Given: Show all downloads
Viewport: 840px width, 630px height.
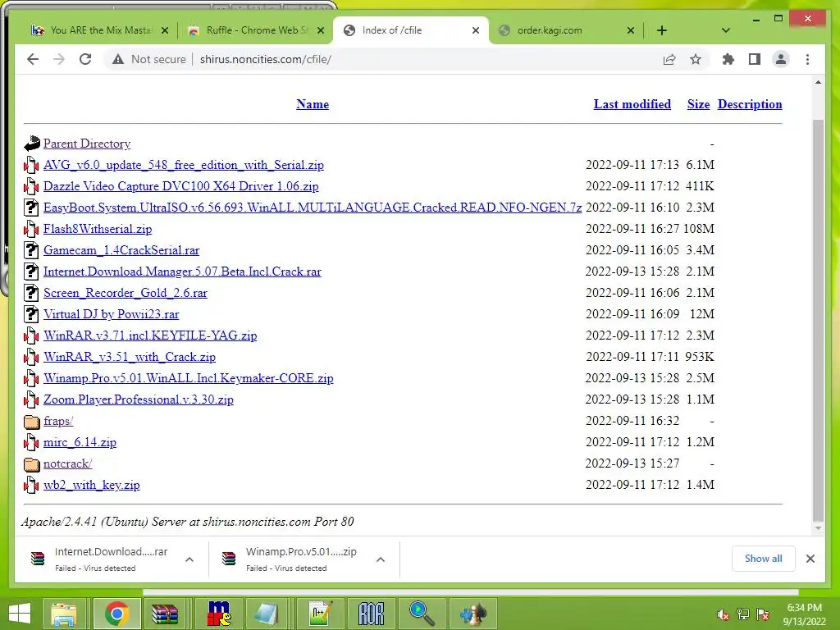Looking at the screenshot, I should pos(764,559).
